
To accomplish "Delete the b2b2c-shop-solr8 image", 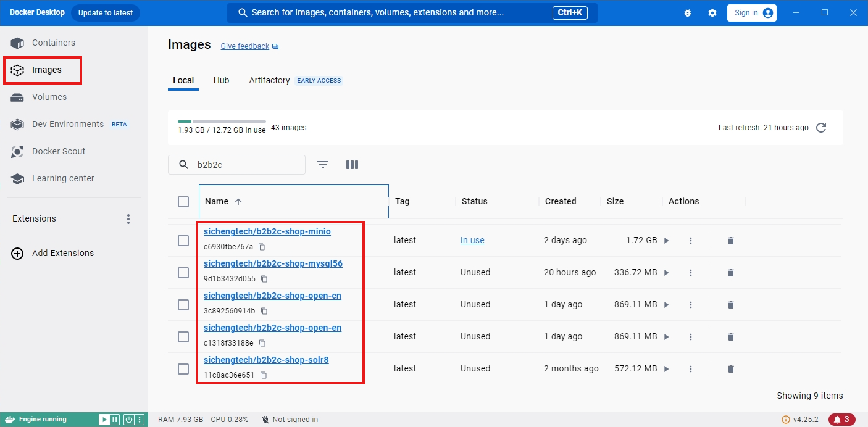I will click(731, 369).
